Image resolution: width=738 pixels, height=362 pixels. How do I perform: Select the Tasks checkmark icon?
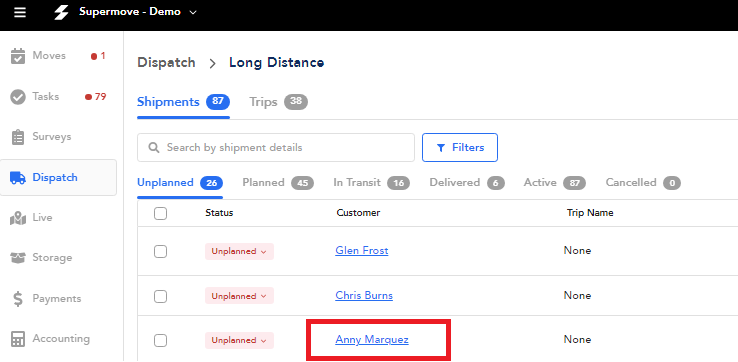click(18, 97)
